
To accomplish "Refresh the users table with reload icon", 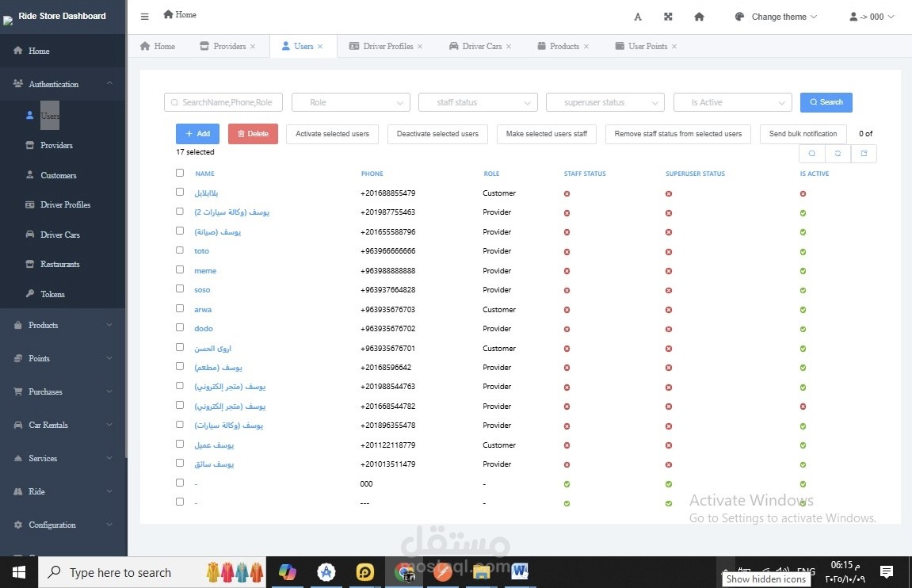I will [x=838, y=154].
